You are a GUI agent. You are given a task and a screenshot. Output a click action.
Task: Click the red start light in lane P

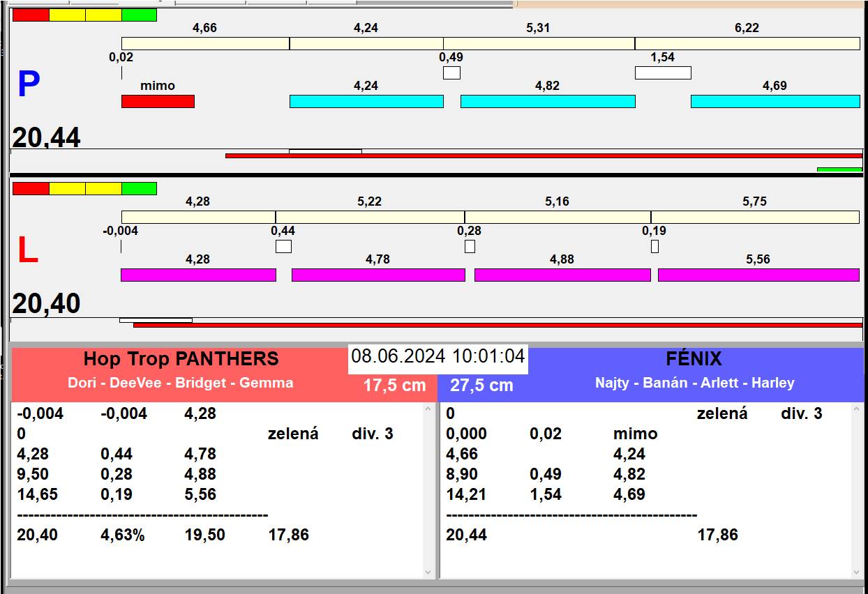(x=31, y=15)
